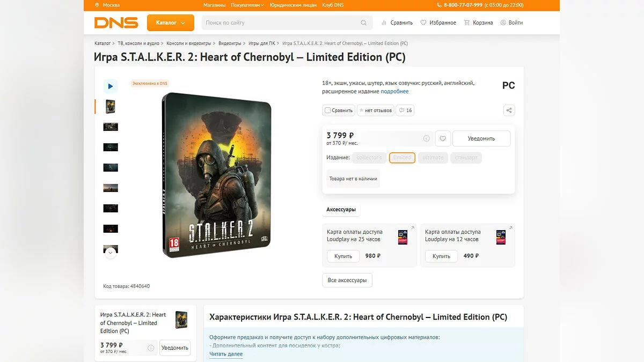
Task: Play the product video thumbnail button
Action: [111, 86]
